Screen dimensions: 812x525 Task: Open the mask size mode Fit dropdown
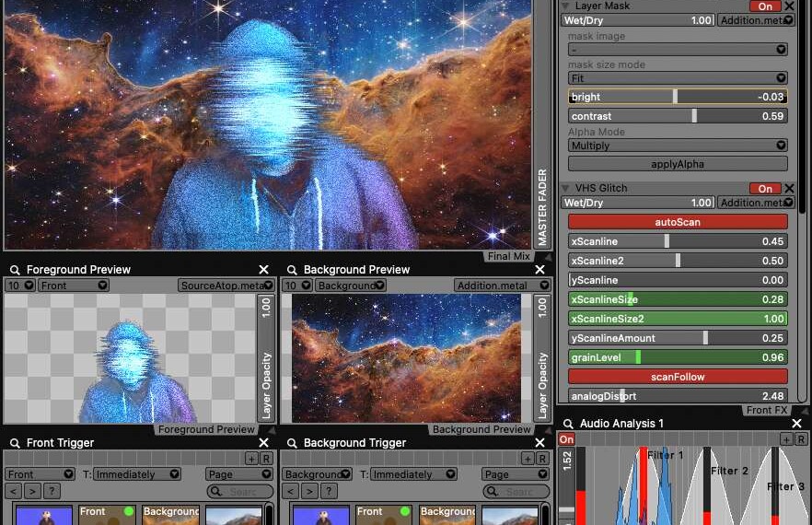click(x=678, y=79)
